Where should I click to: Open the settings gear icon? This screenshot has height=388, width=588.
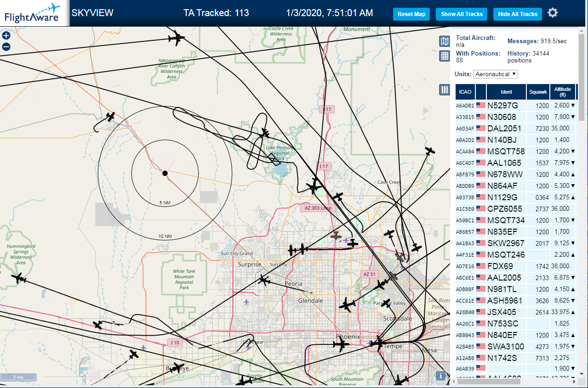coord(553,13)
